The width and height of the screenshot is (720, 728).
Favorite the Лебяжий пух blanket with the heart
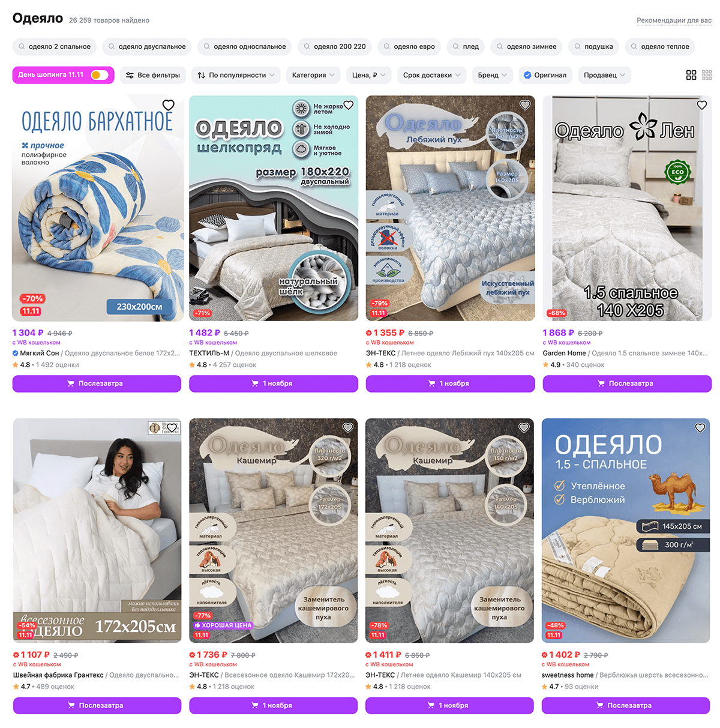[525, 105]
